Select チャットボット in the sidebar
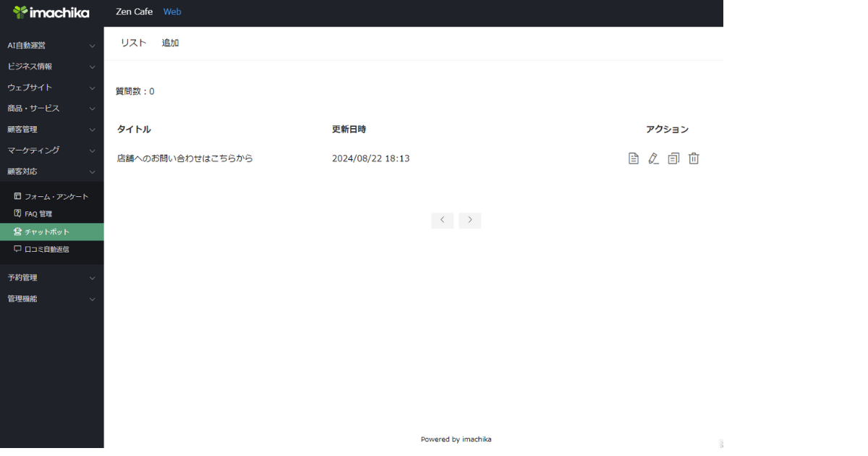This screenshot has height=456, width=868. pyautogui.click(x=52, y=232)
